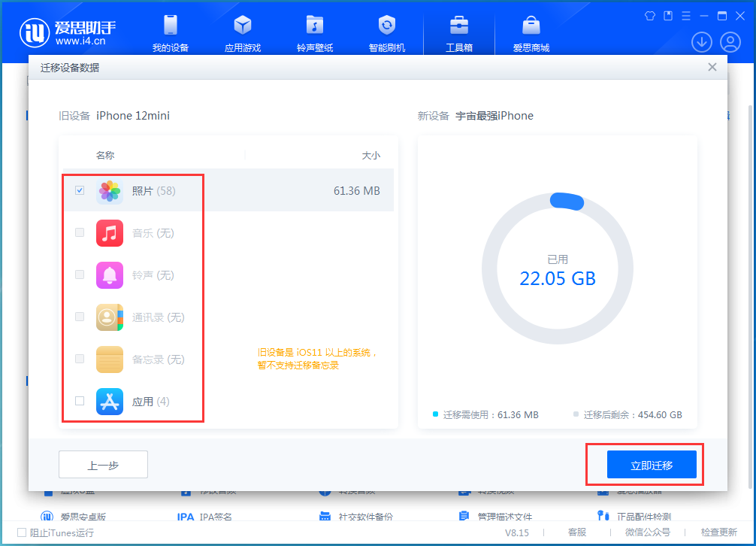
Task: Click the 已用 22.05 GB storage ring
Action: pos(558,269)
